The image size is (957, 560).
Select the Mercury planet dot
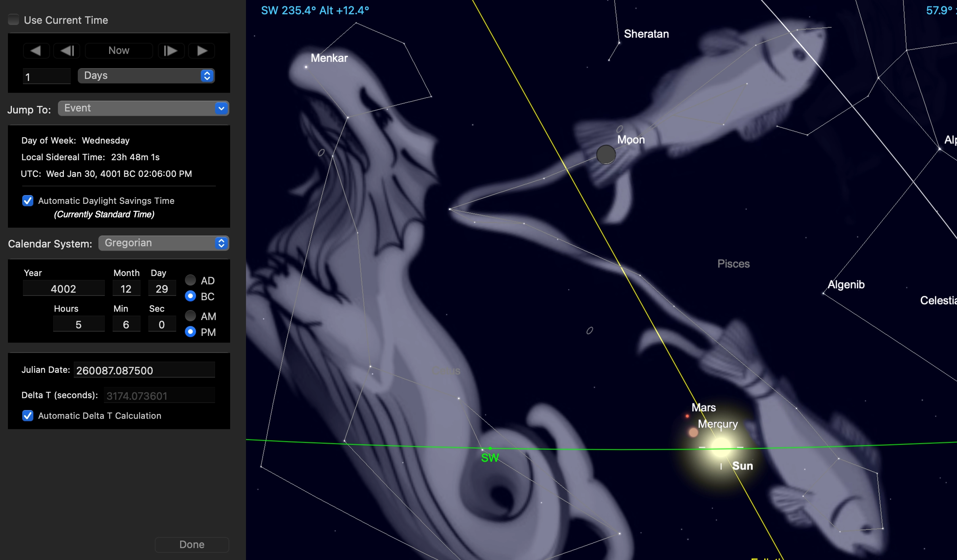coord(693,433)
